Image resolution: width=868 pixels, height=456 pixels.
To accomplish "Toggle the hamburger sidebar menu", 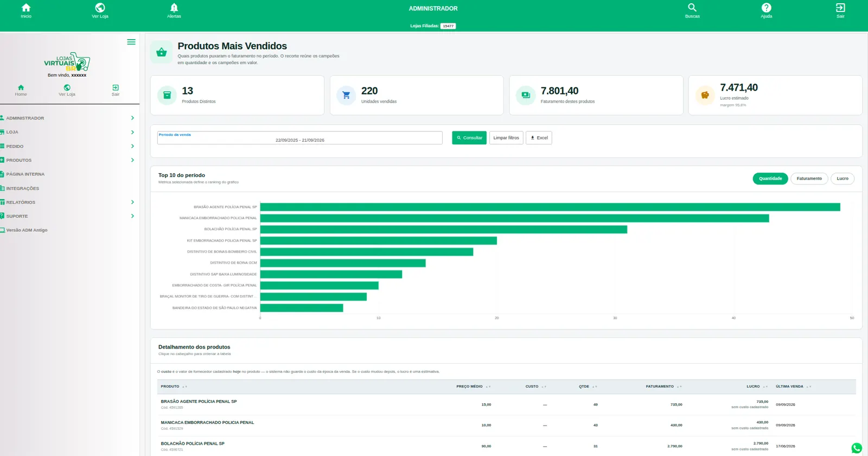I will (131, 42).
